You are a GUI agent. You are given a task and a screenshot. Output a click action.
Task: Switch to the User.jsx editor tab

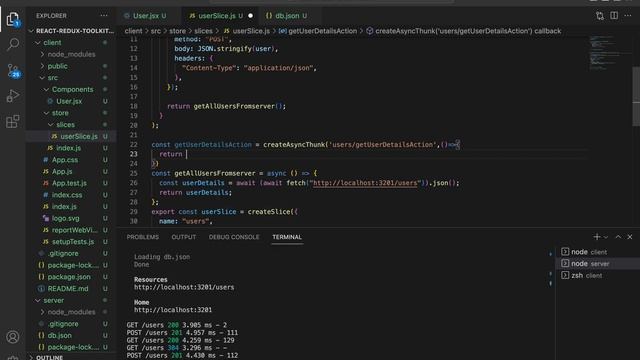[x=146, y=16]
